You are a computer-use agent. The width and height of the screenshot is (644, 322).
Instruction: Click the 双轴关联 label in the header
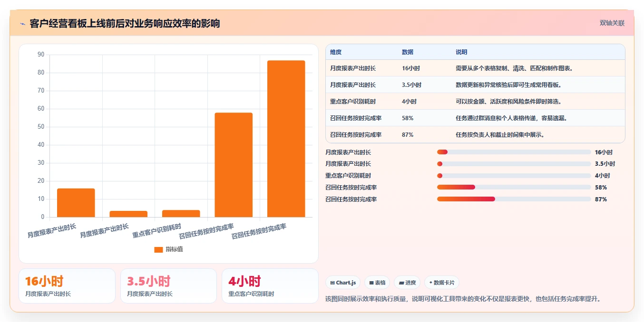612,23
